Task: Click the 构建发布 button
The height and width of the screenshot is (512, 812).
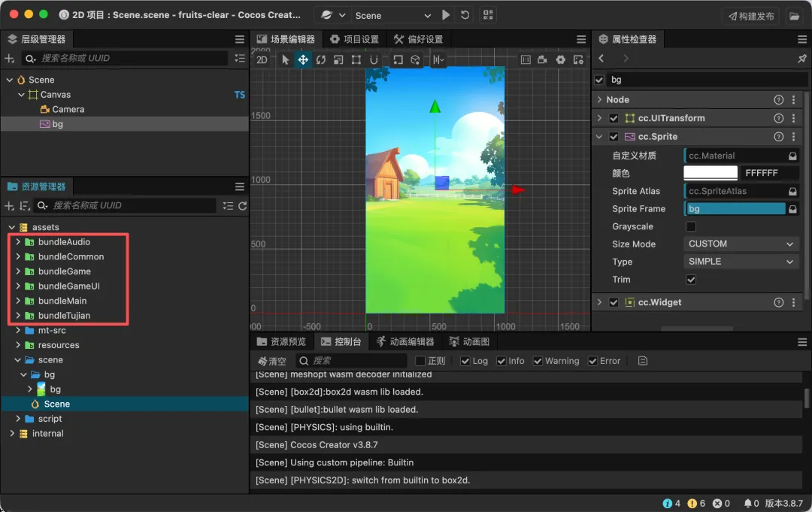Action: pos(751,16)
